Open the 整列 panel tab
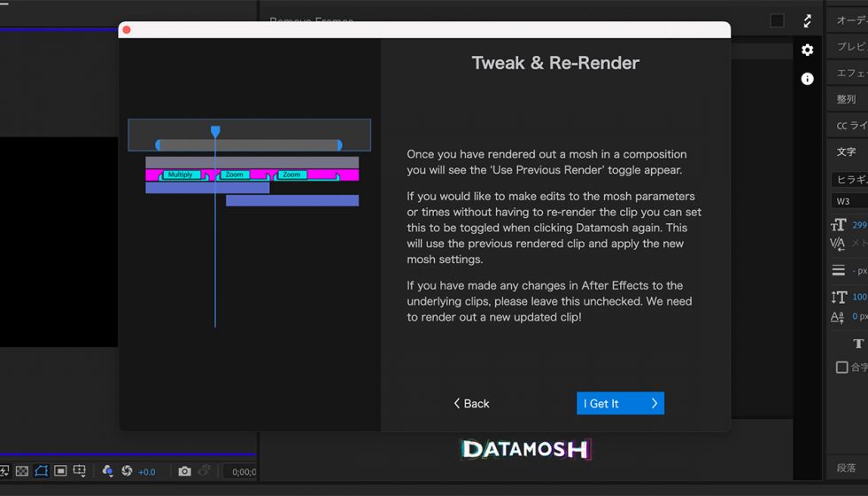This screenshot has height=496, width=868. [847, 99]
